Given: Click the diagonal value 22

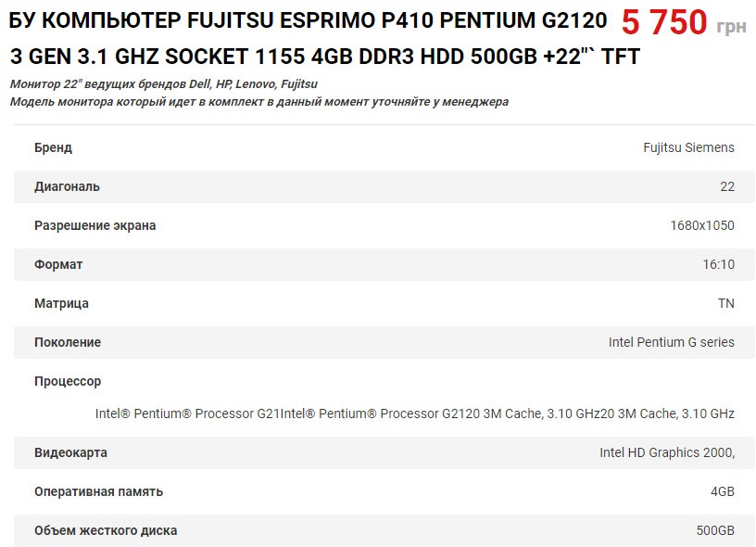Looking at the screenshot, I should point(727,186).
